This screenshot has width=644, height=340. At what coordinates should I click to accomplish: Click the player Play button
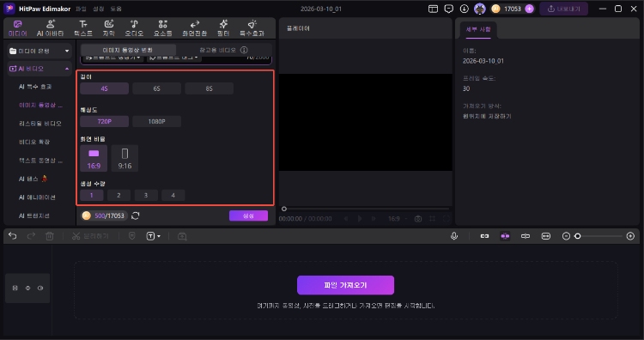click(x=360, y=219)
